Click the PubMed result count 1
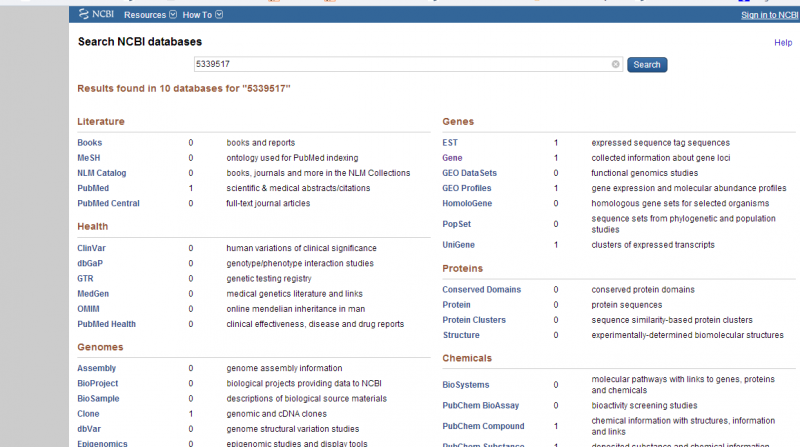Screen dimensions: 800x447 pyautogui.click(x=191, y=188)
